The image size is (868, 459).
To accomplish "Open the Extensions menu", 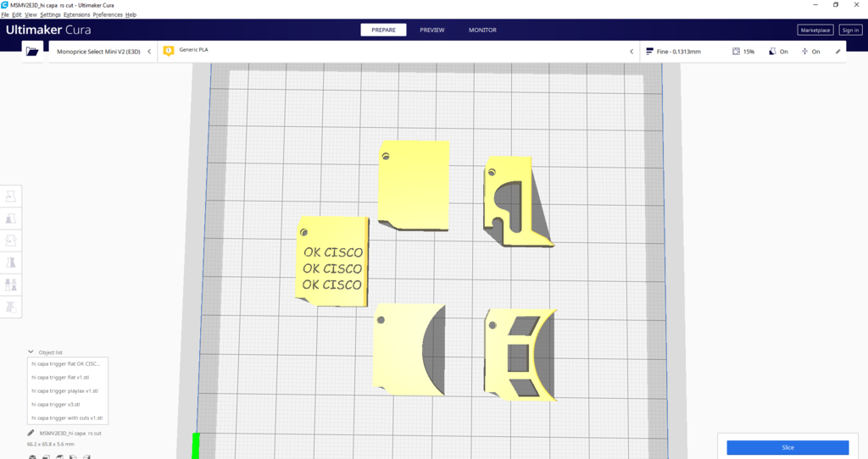I will click(76, 15).
